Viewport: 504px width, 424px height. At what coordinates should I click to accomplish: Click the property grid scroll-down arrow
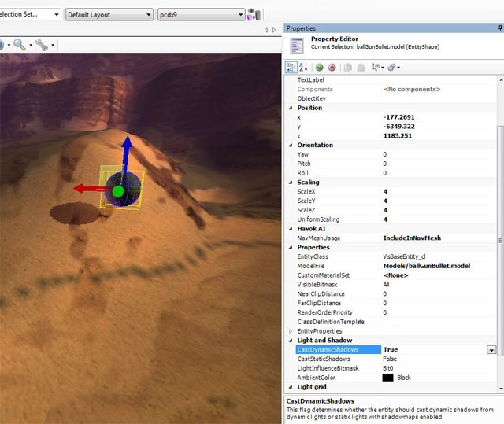click(501, 389)
